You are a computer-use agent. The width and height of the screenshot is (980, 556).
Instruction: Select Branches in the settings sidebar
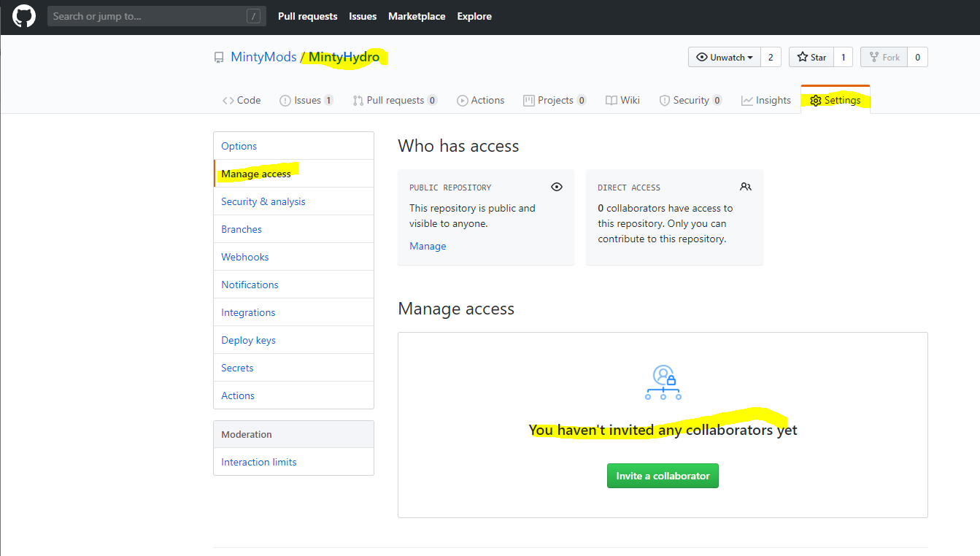(242, 229)
